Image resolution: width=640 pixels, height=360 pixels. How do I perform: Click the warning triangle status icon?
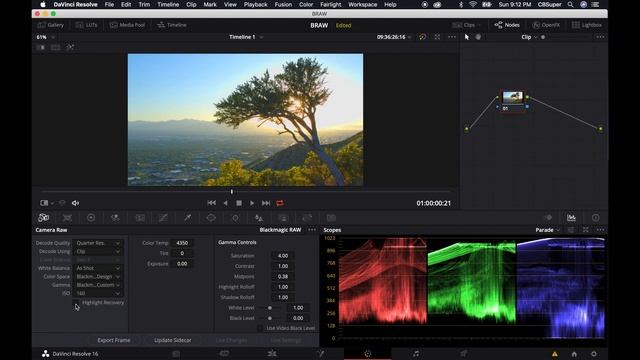tap(555, 354)
